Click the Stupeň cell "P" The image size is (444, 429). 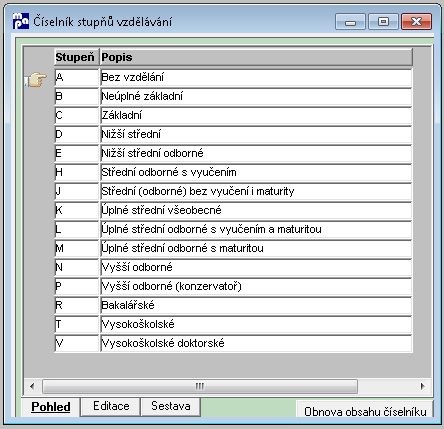pos(76,287)
